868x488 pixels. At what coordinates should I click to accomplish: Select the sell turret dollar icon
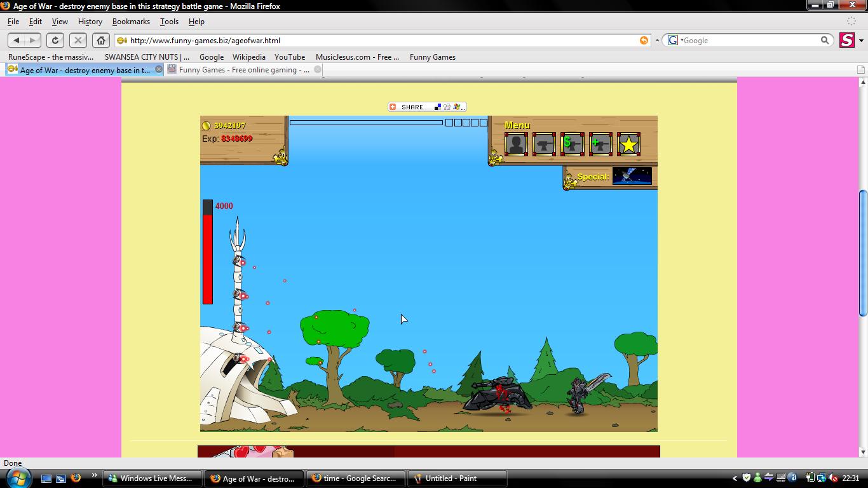point(572,144)
